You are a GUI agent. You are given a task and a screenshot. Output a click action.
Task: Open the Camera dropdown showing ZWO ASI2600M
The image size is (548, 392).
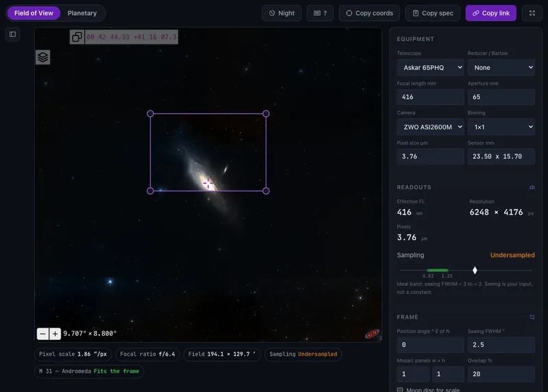pyautogui.click(x=430, y=127)
